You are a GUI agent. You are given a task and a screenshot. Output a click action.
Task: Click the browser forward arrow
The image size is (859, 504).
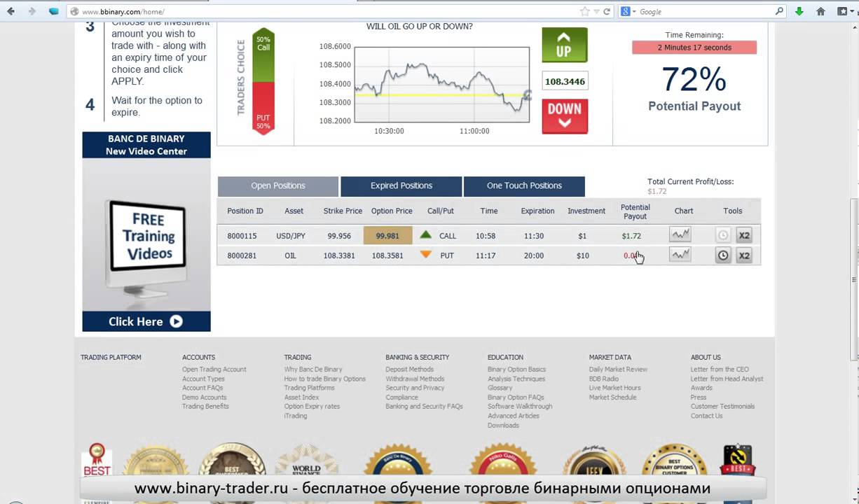tap(32, 11)
